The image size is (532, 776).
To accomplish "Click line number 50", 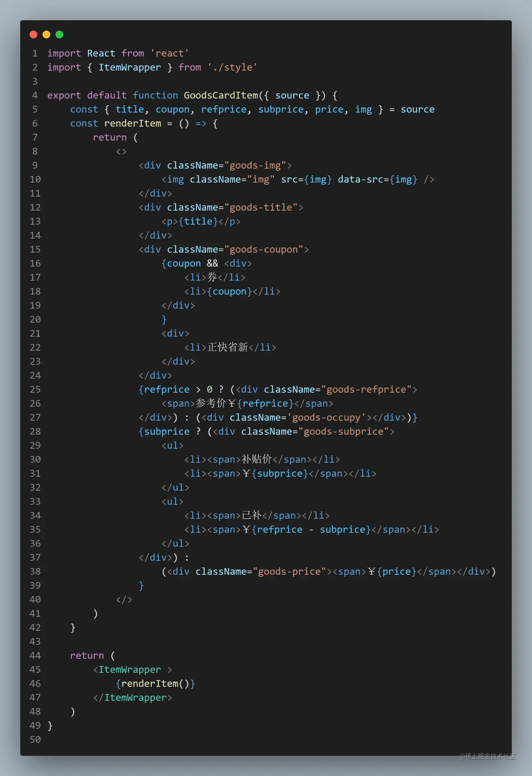I will [x=35, y=739].
